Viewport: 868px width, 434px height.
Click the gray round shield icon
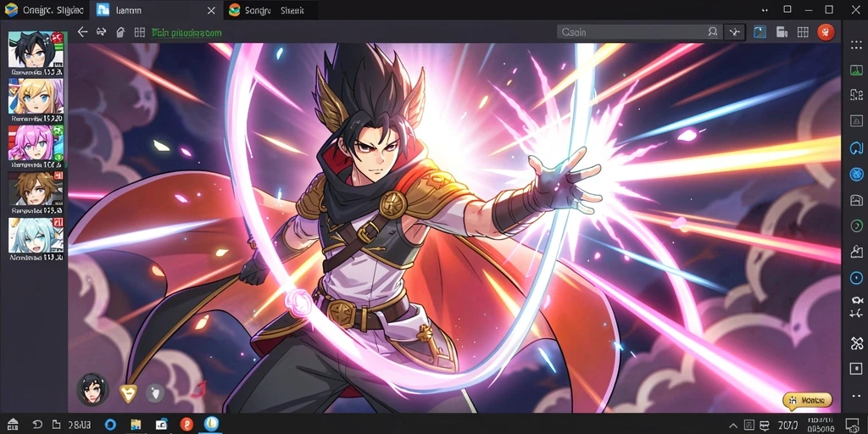click(x=155, y=393)
